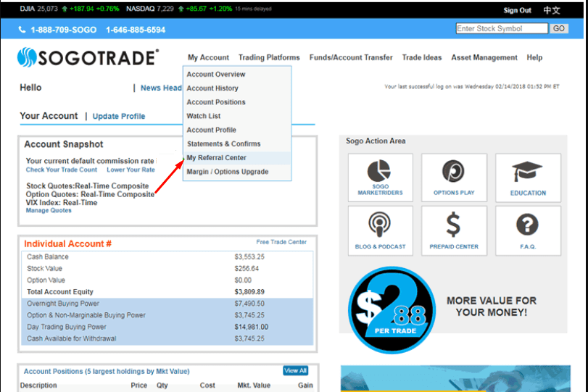The image size is (588, 392).
Task: Click the Cash Balance value $3,553.25
Action: 249,257
